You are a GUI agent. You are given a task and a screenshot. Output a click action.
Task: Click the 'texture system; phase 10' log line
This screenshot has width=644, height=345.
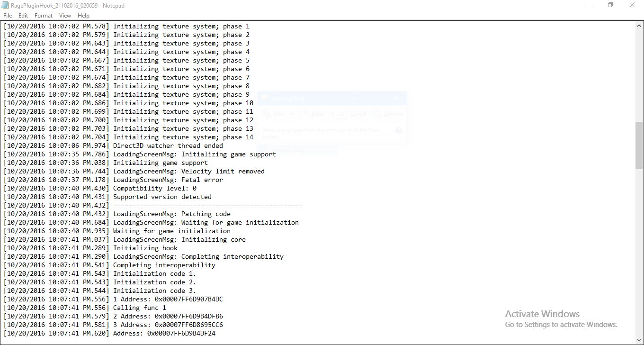pos(128,103)
